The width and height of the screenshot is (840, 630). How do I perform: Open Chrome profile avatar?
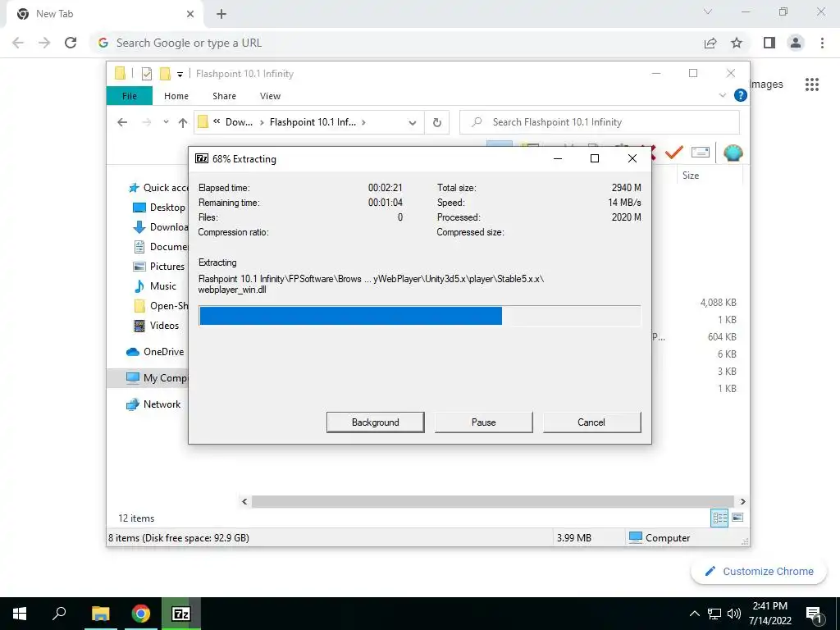[796, 43]
